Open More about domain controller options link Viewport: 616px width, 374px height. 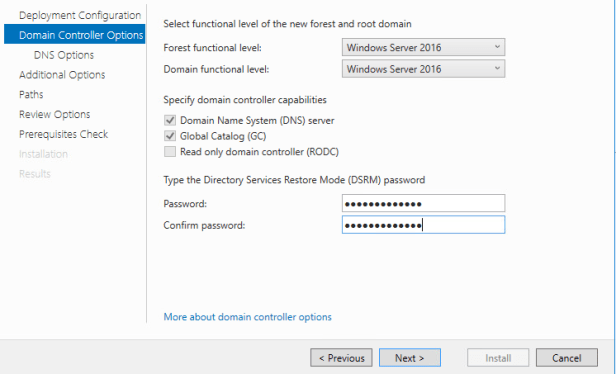(248, 317)
